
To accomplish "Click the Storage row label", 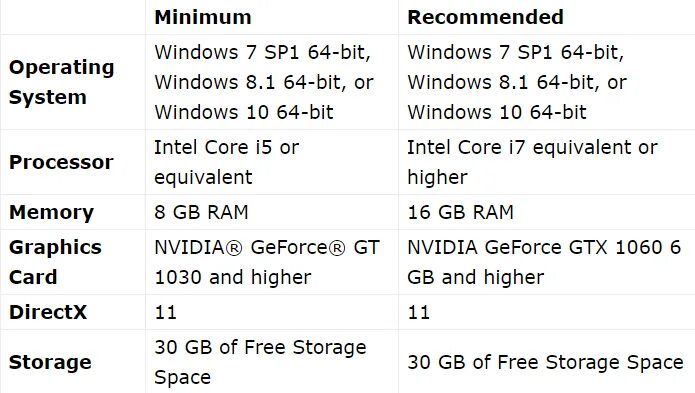I will pyautogui.click(x=50, y=362).
